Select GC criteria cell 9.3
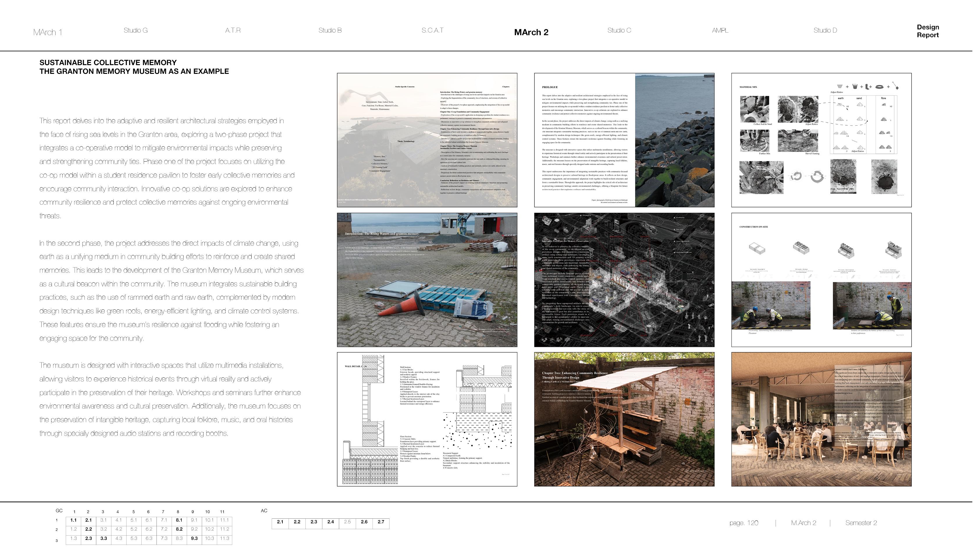980x553 pixels. tap(194, 538)
